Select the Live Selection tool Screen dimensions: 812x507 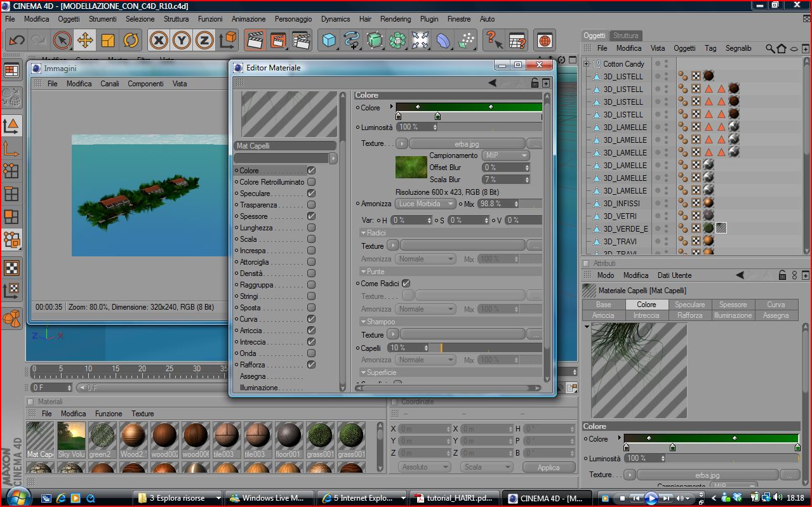(62, 41)
